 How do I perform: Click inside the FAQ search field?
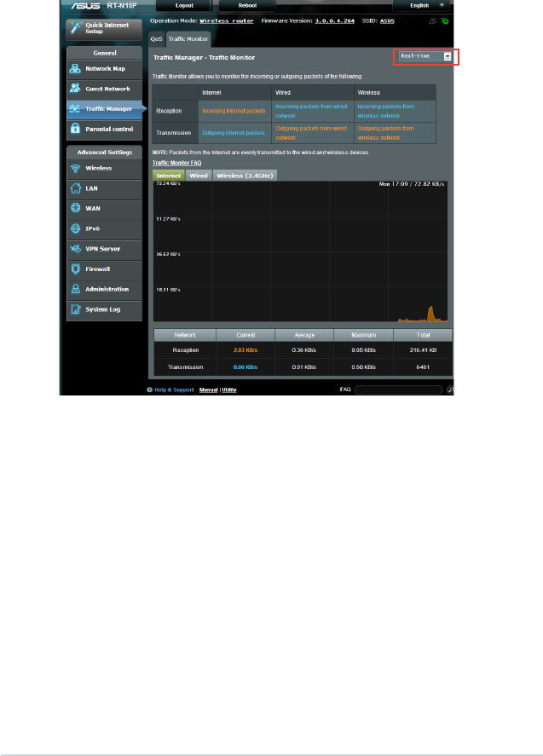coord(398,390)
